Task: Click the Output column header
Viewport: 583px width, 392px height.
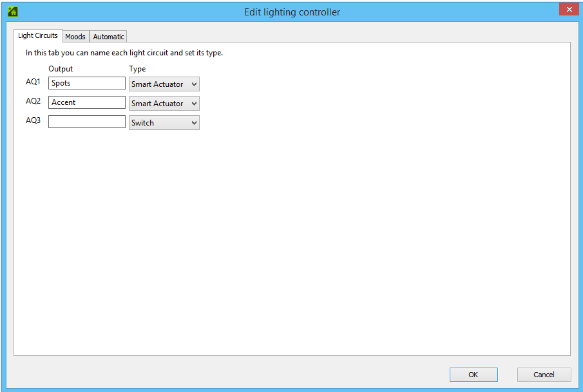Action: pos(61,69)
